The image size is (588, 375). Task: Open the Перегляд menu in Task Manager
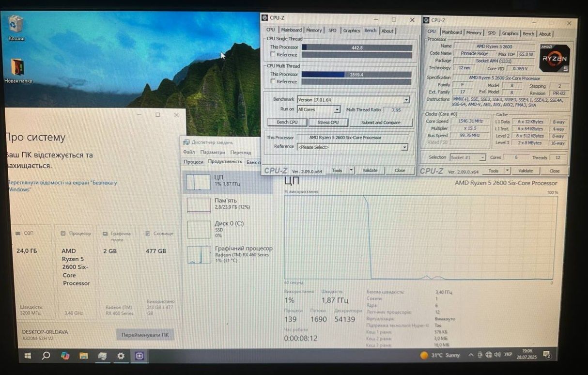pos(241,152)
